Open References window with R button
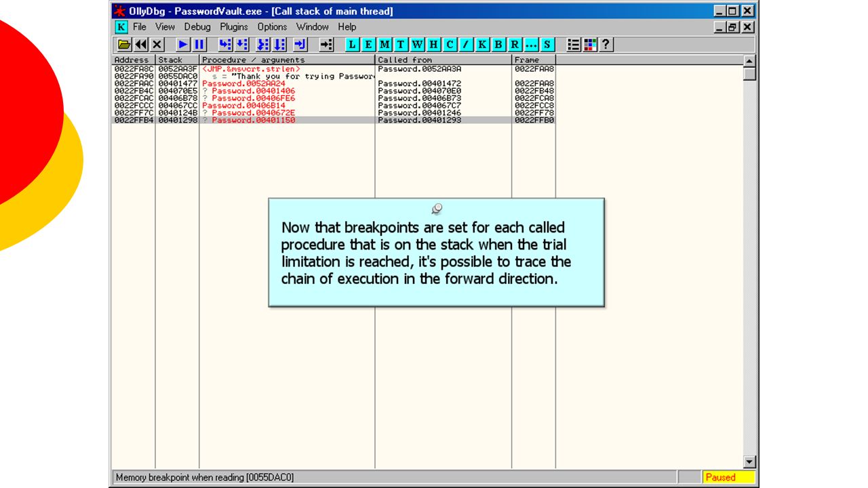Viewport: 868px width, 488px height. (x=515, y=45)
